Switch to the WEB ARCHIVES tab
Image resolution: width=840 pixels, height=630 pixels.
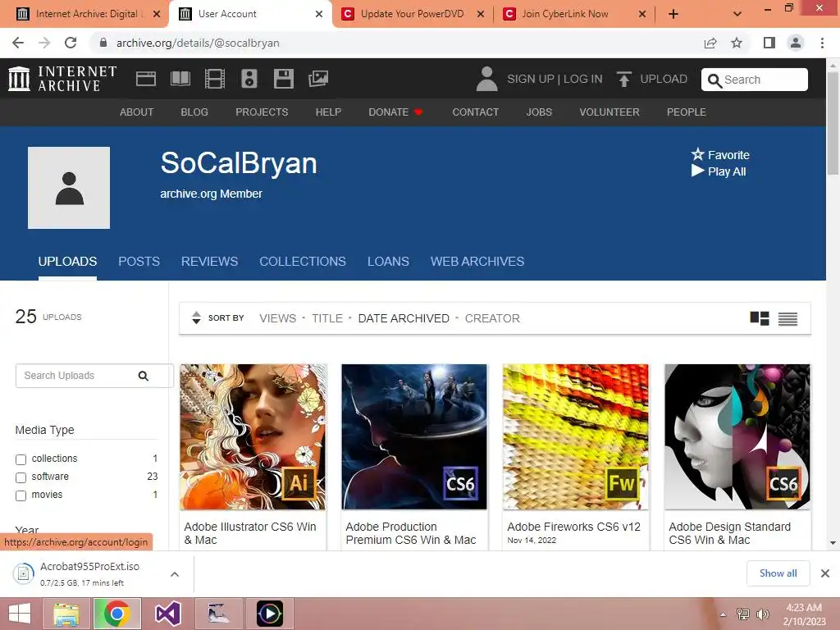pyautogui.click(x=477, y=262)
